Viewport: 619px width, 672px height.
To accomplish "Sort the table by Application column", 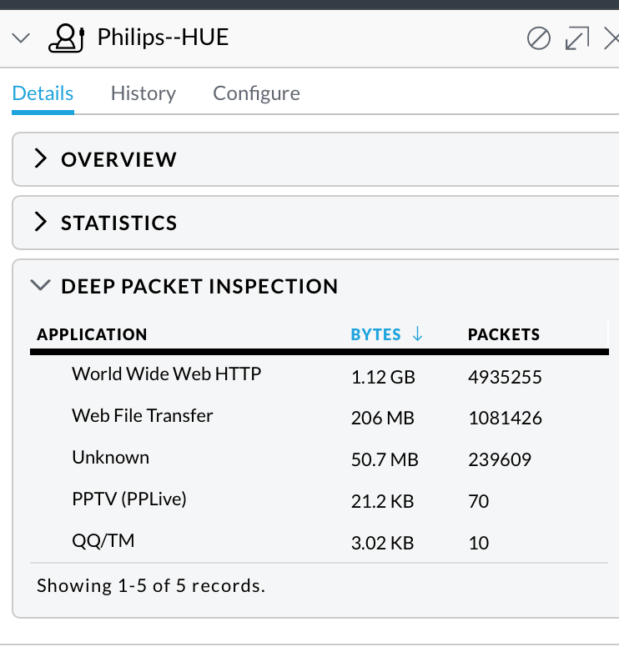I will coord(92,334).
